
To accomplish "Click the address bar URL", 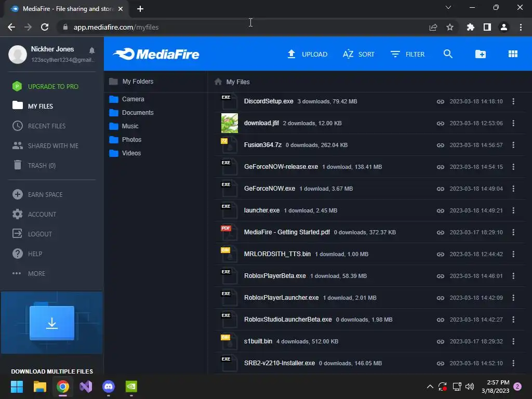I will [x=116, y=27].
